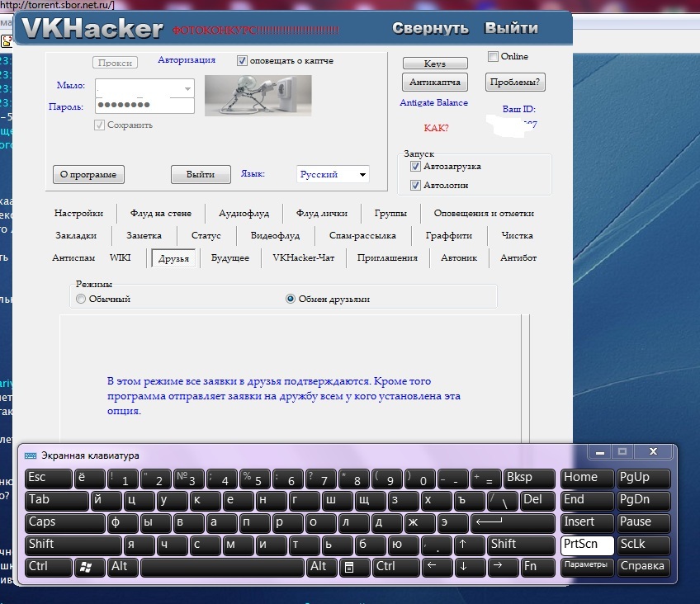This screenshot has width=700, height=604.
Task: Open the Настройки tab
Action: click(x=78, y=213)
